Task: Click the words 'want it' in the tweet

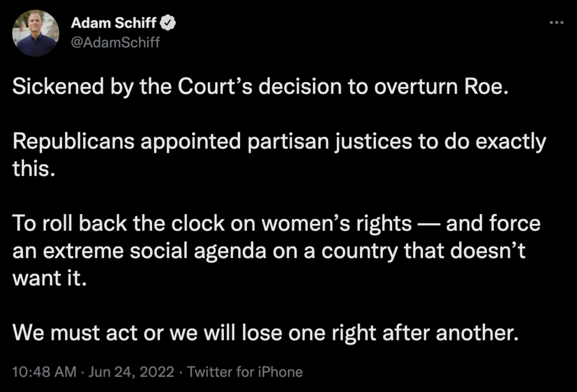Action: 45,278
